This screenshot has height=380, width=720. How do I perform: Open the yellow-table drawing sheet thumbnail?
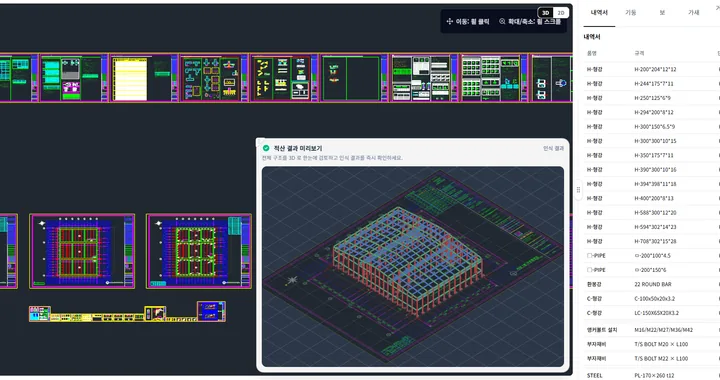click(144, 78)
